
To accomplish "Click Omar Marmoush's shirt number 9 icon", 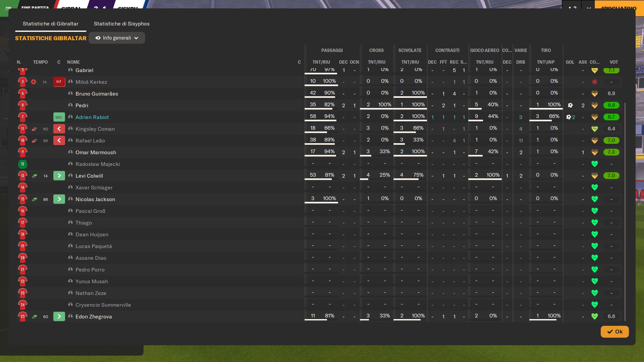I will pyautogui.click(x=22, y=152).
